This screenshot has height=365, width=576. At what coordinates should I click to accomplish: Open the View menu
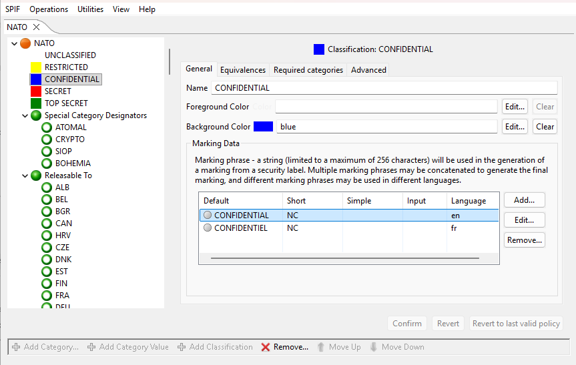point(121,9)
